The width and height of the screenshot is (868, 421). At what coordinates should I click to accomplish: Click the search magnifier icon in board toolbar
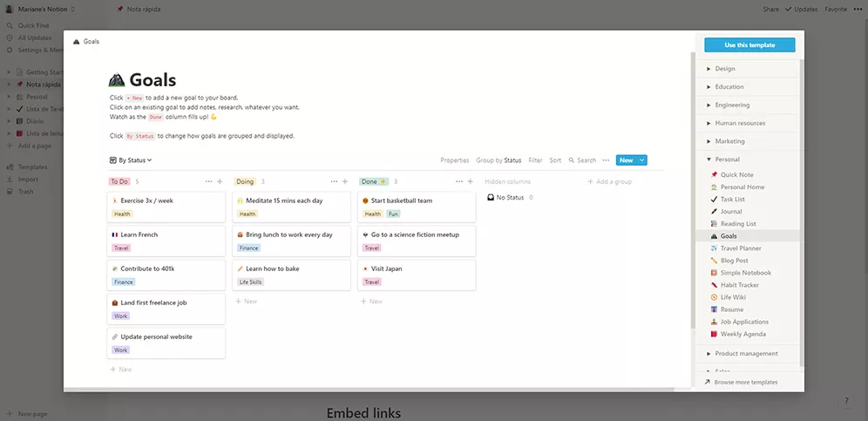572,160
